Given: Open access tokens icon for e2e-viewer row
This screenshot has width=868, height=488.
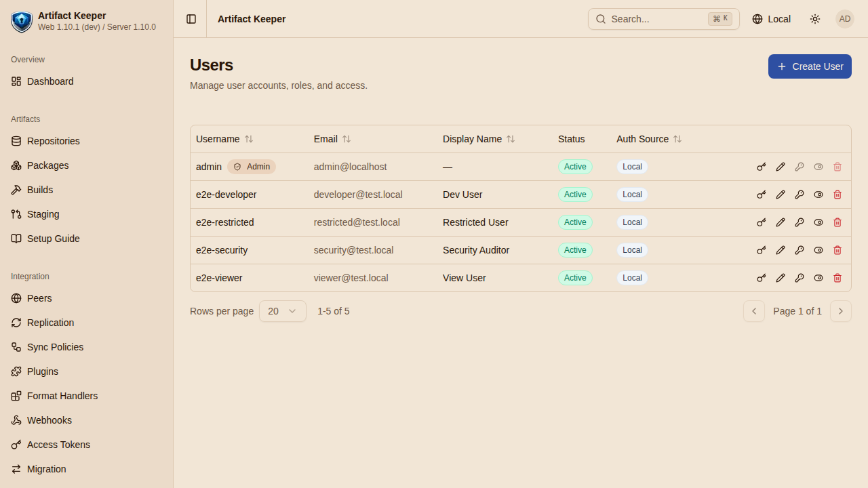Looking at the screenshot, I should tap(762, 278).
